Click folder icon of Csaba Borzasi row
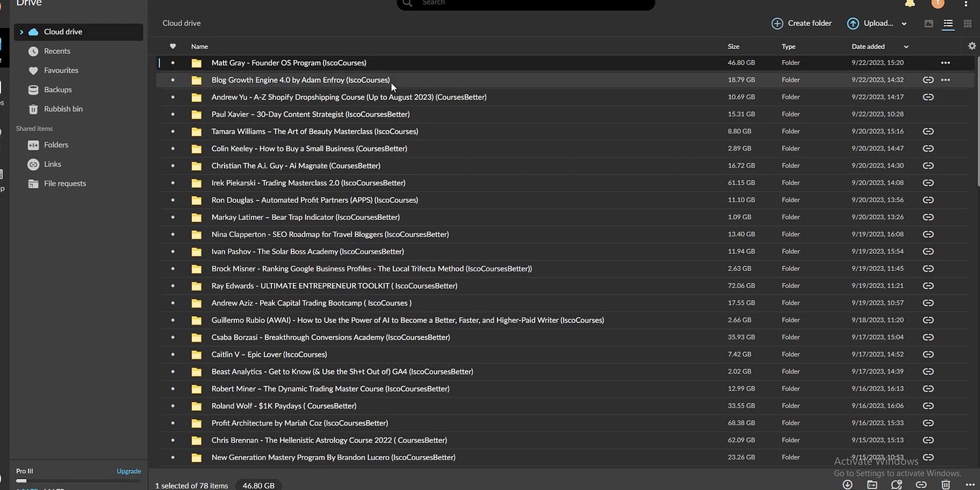The height and width of the screenshot is (490, 980). 197,338
